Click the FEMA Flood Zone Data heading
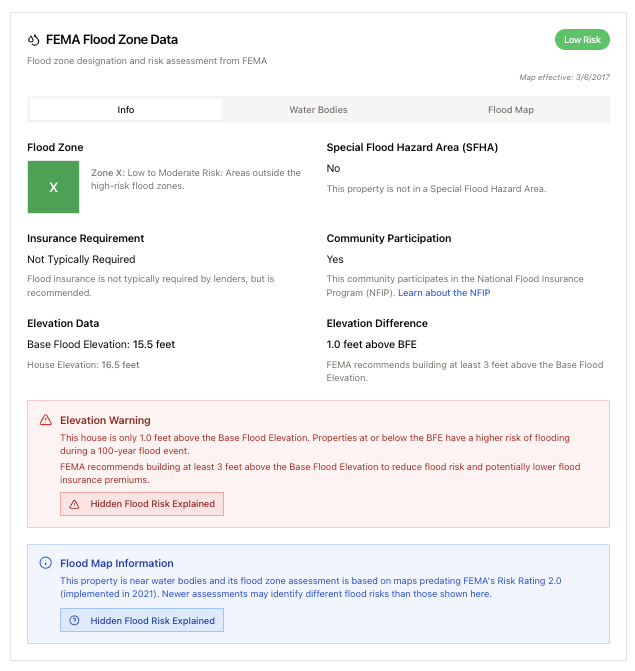Screen dimensions: 635x671 (x=112, y=40)
